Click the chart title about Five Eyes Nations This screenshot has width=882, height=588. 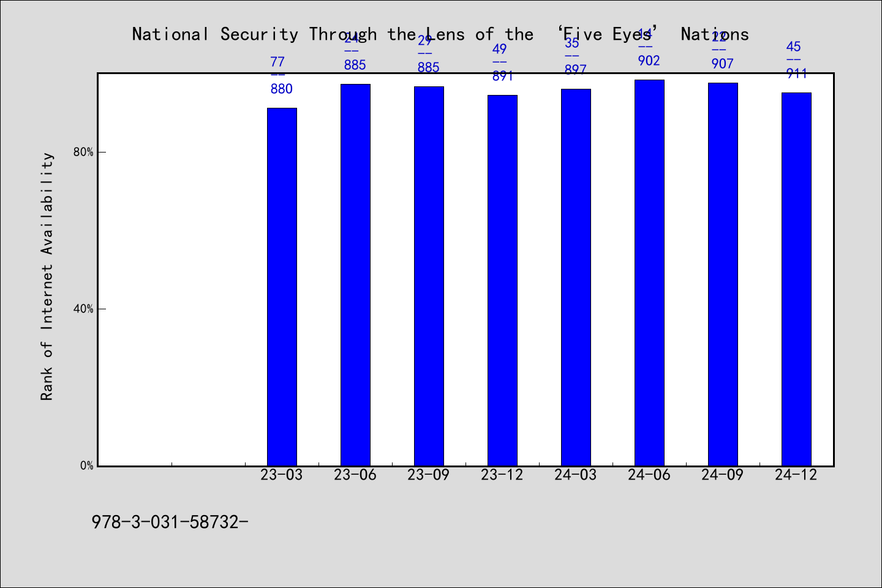440,34
